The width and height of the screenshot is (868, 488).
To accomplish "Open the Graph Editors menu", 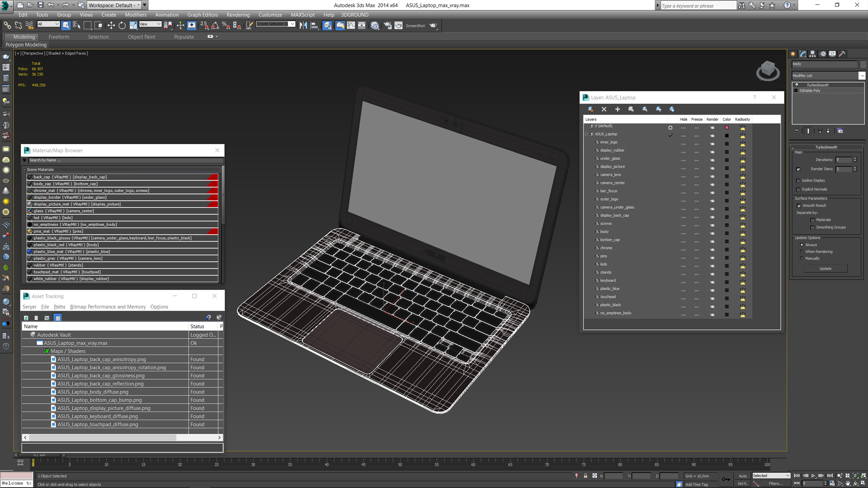I will [x=203, y=15].
